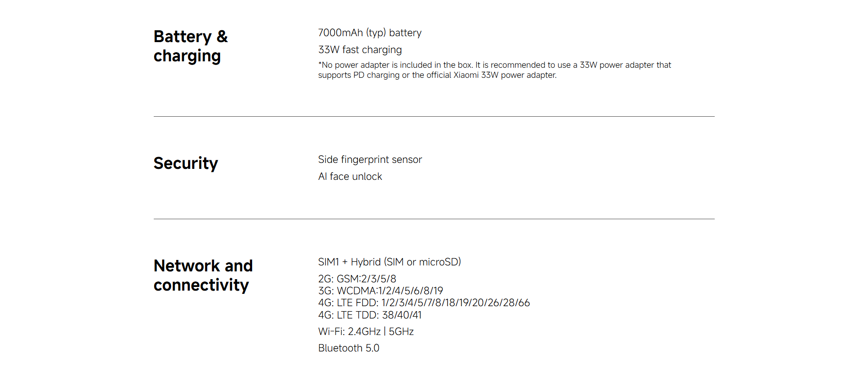Click the "7000mAh (typ) battery" text
The image size is (868, 389).
click(369, 33)
